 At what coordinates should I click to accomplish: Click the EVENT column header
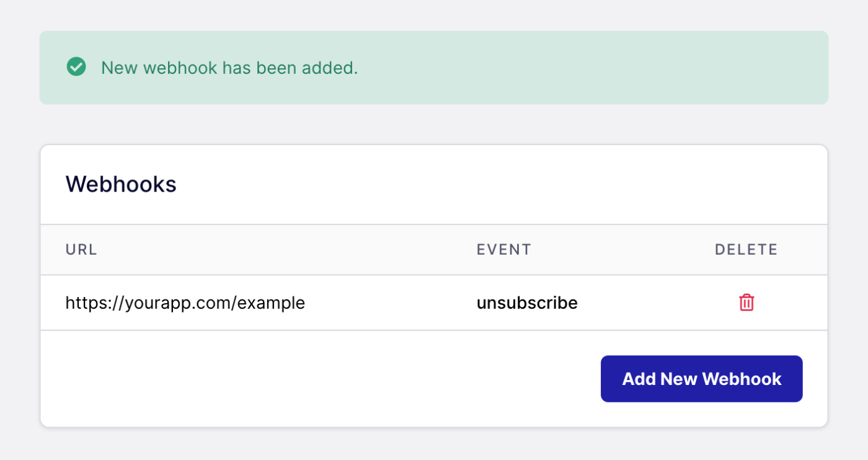(503, 249)
